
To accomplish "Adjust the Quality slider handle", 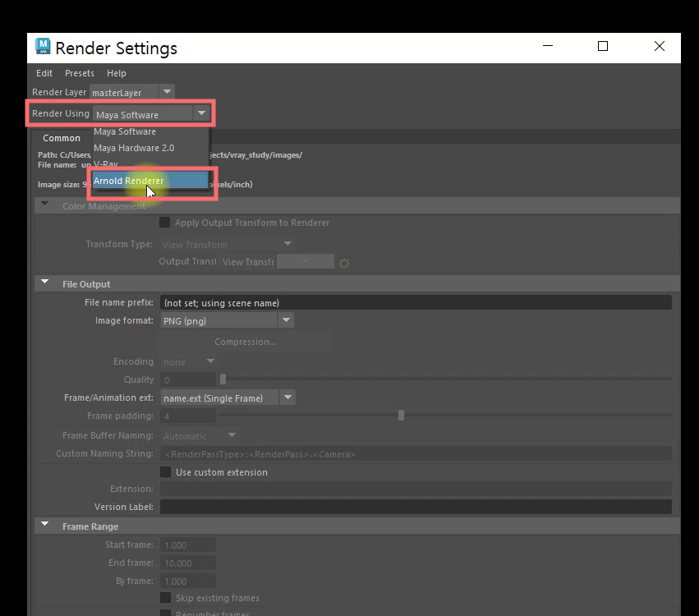I will 223,379.
